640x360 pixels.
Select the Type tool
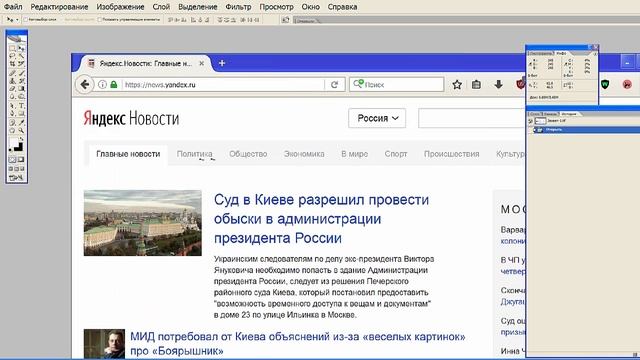coord(21,105)
